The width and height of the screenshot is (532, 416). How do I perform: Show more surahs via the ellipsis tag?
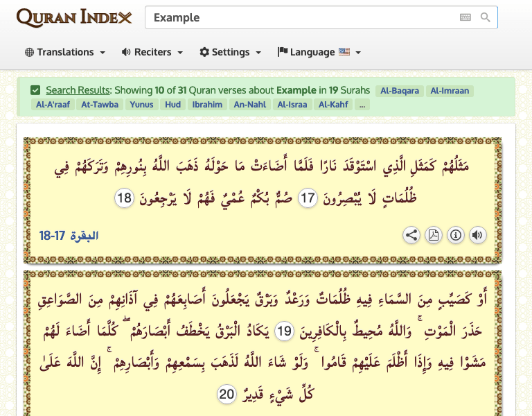pos(363,105)
